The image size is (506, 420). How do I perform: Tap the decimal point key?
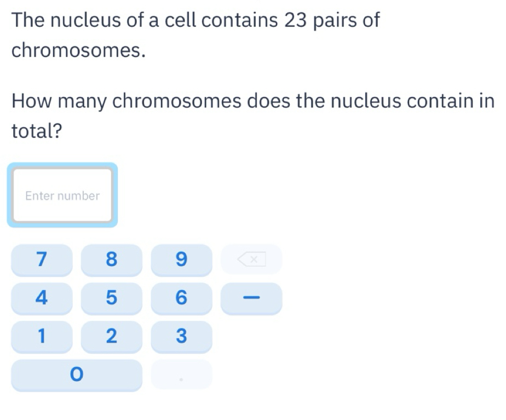pyautogui.click(x=181, y=375)
